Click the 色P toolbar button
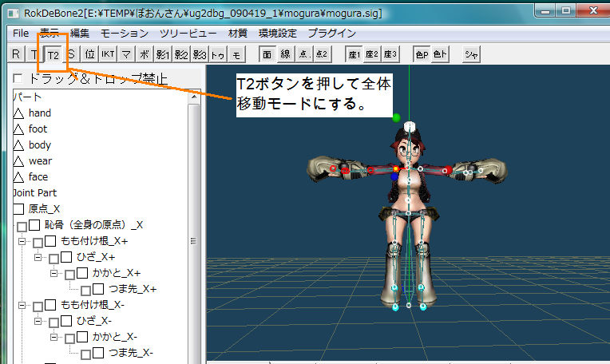Image resolution: width=610 pixels, height=364 pixels. [422, 54]
